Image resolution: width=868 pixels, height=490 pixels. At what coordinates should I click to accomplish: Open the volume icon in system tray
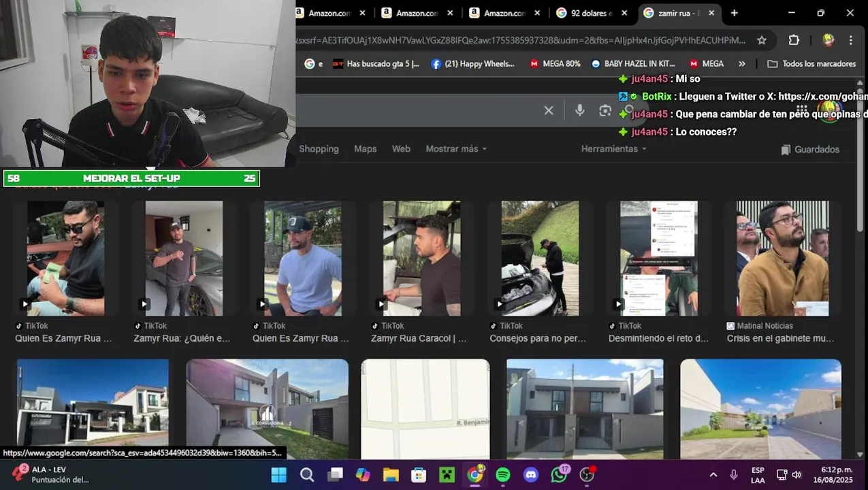coord(797,474)
